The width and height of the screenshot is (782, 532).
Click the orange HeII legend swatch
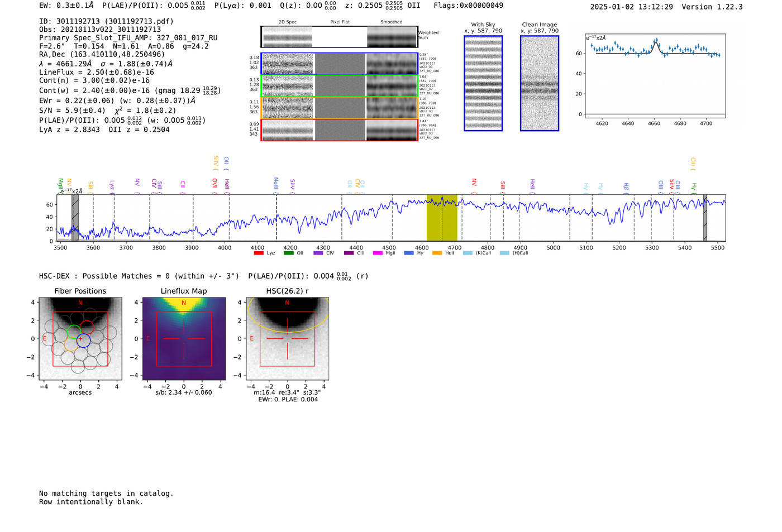437,253
